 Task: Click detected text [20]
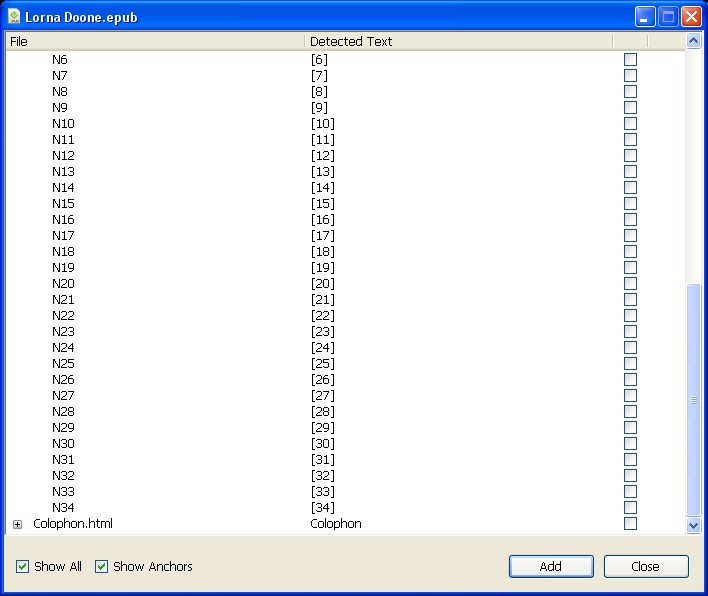click(x=323, y=284)
